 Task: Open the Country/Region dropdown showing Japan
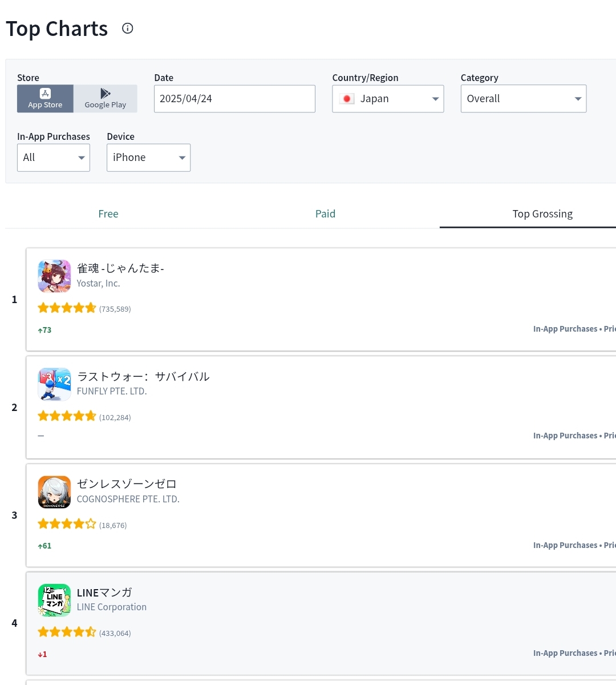tap(388, 99)
